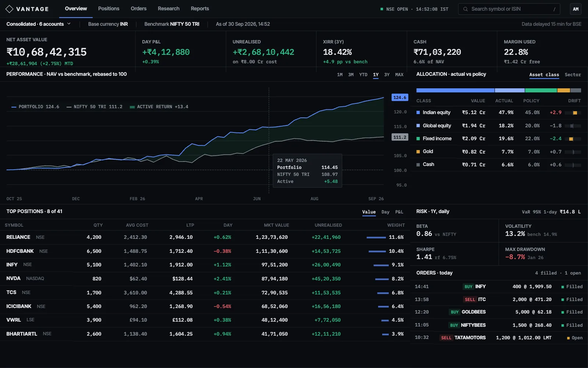Open the RELIANCE position row

click(x=205, y=237)
